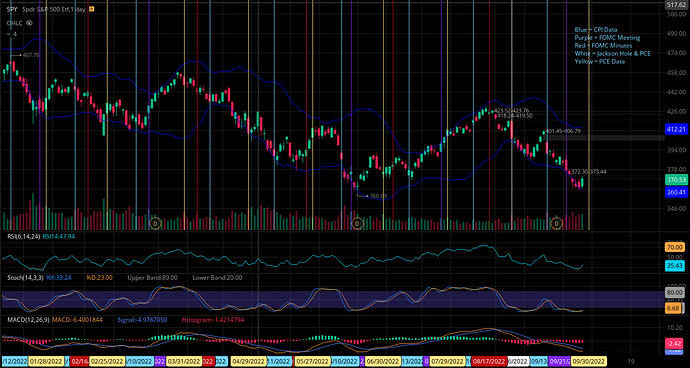Open the 1 day interval label
690x368 pixels.
tap(79, 9)
